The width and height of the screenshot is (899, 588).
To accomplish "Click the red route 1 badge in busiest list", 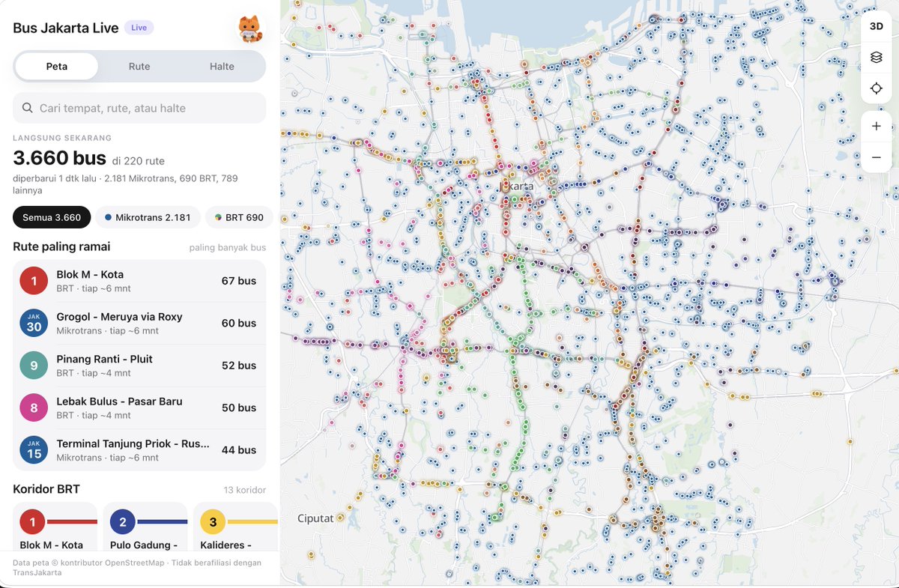I will [x=34, y=281].
